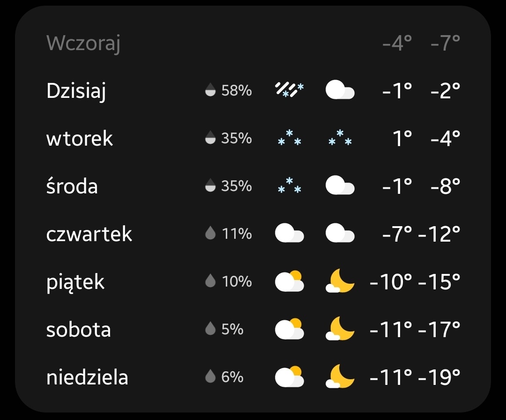Click the crescent moon icon for sobota

point(340,329)
